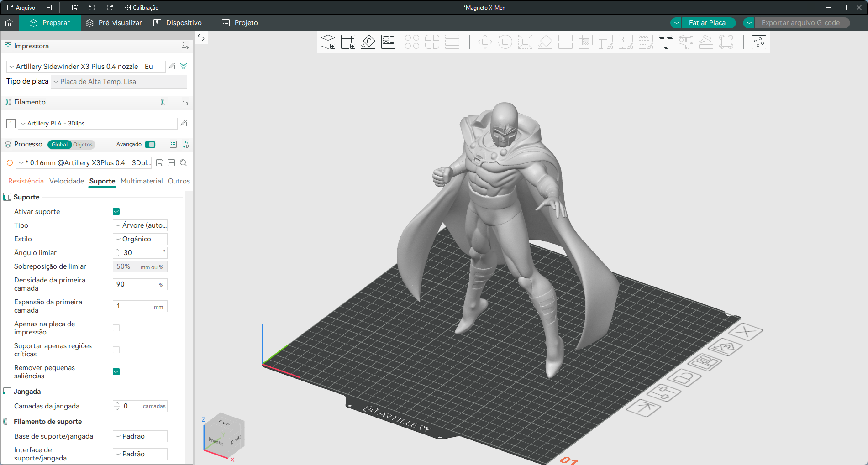Screen dimensions: 868x465
Task: Go to the Home screen icon
Action: coord(10,23)
